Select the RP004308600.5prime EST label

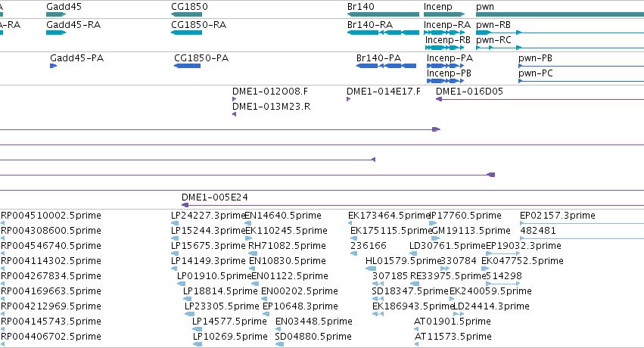click(x=51, y=231)
